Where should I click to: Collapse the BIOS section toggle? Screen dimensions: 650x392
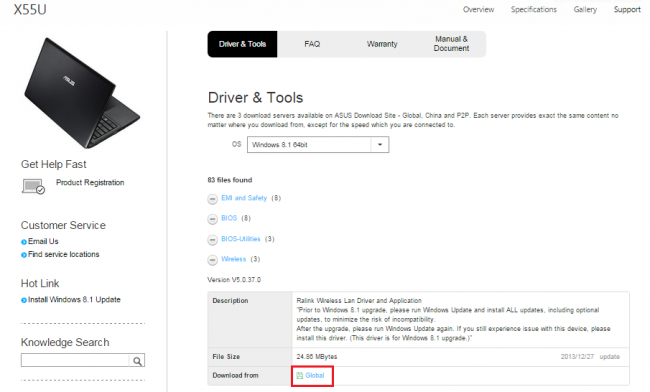(212, 219)
